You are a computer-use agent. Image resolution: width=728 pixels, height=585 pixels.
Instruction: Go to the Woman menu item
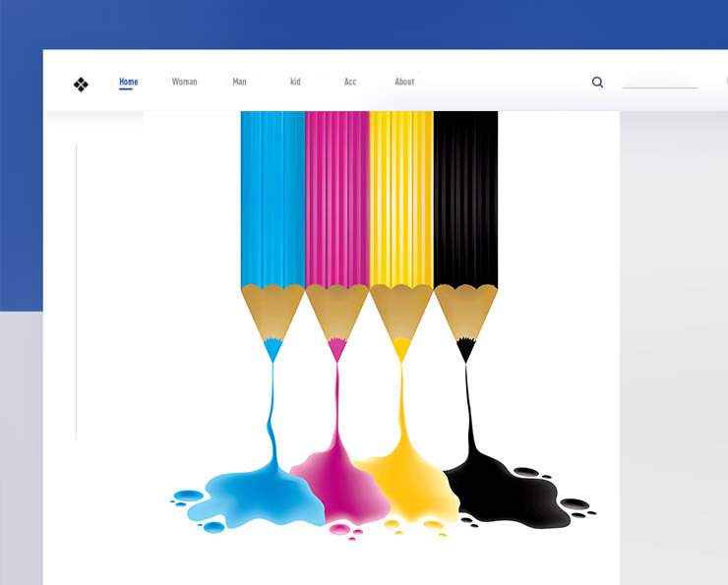[x=184, y=83]
